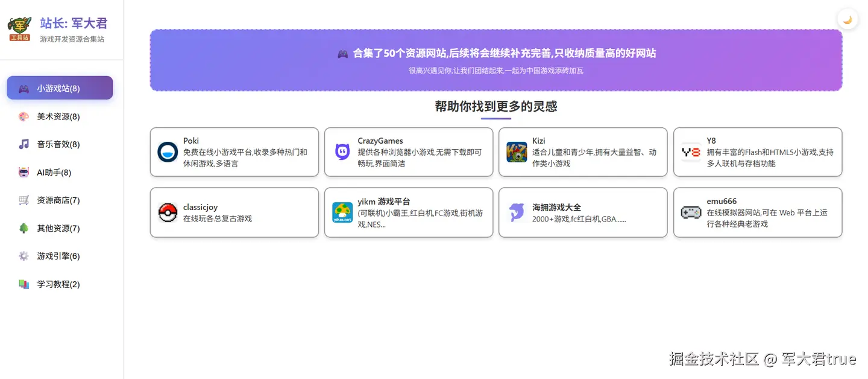The height and width of the screenshot is (379, 868).
Task: Click the CrazyGames purple logo icon
Action: 342,152
